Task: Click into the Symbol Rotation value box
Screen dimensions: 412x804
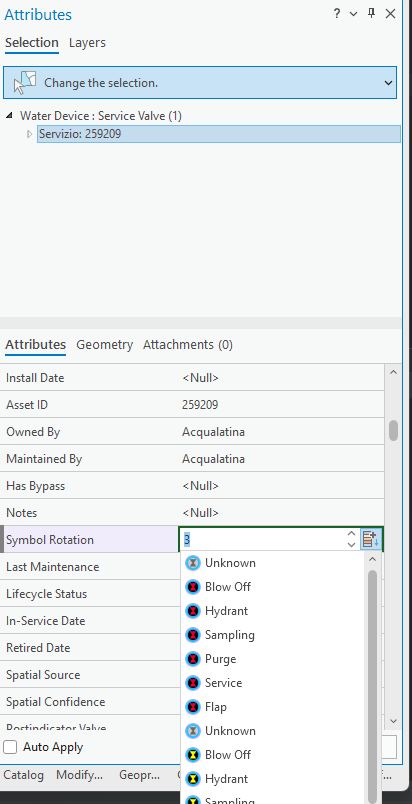Action: coord(262,539)
